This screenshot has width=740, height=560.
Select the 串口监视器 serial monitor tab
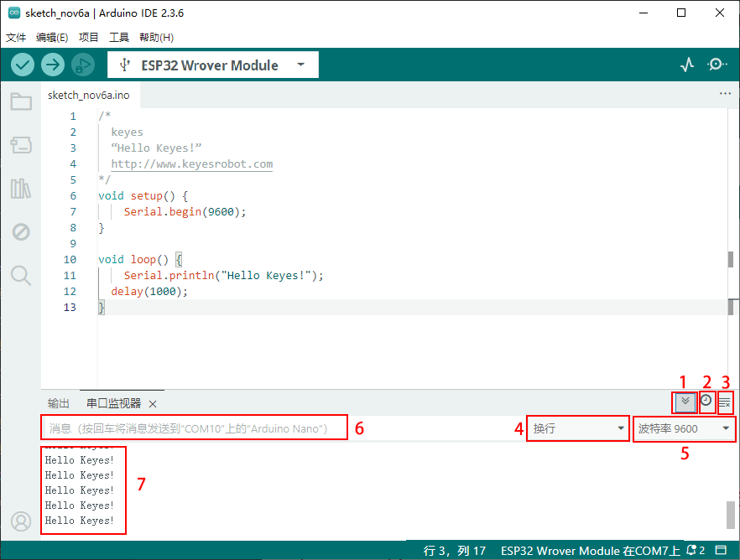(x=114, y=403)
